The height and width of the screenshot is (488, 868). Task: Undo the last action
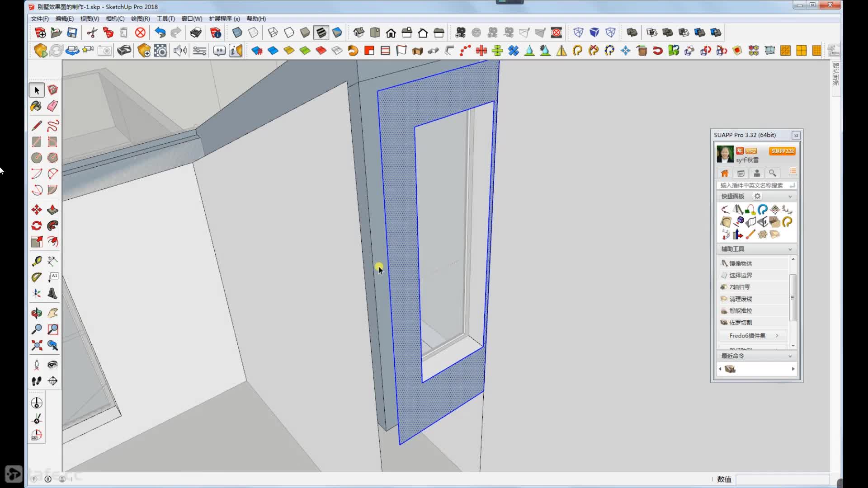coord(160,33)
